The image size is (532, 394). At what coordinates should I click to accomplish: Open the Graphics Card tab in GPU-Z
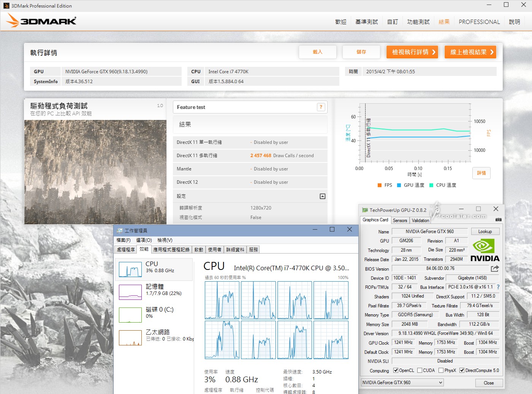point(375,220)
